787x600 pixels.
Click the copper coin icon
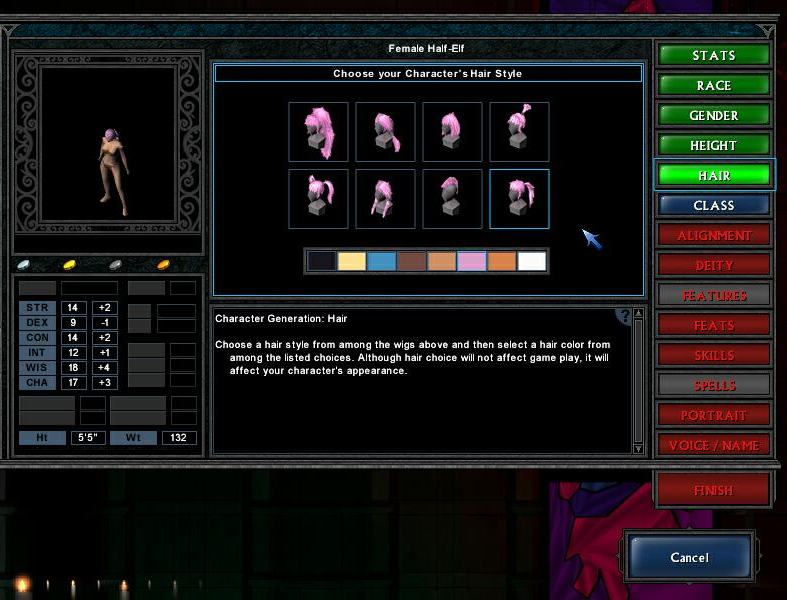tap(163, 265)
